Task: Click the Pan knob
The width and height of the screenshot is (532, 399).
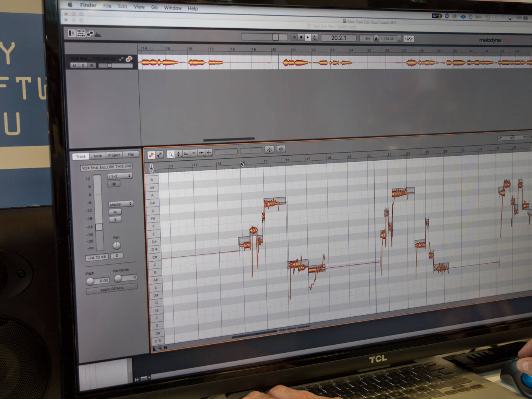Action: (x=116, y=245)
